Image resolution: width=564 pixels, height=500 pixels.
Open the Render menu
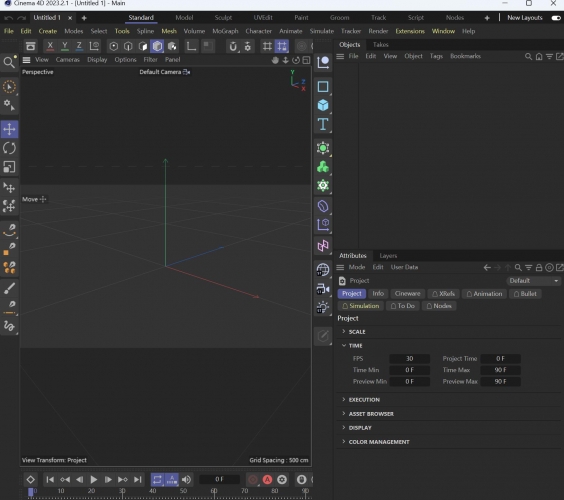(378, 31)
